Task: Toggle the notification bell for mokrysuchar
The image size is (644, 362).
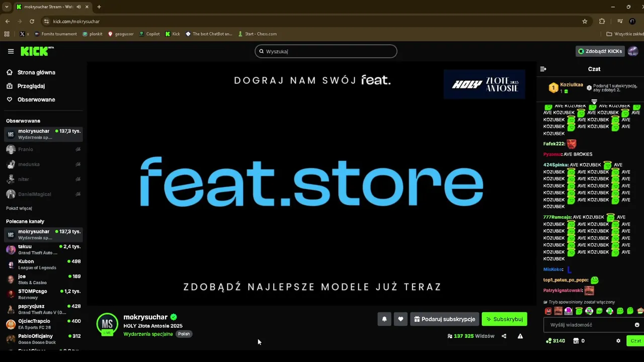Action: [384, 319]
